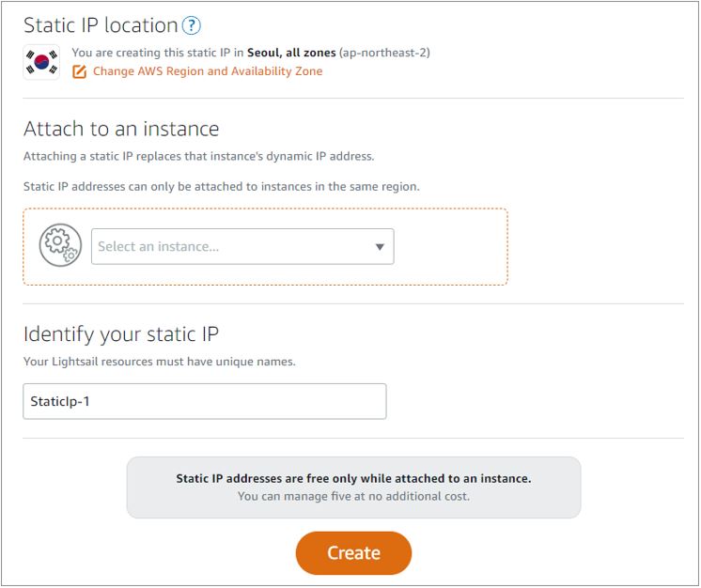
Task: Click the gear instance icon
Action: [59, 245]
